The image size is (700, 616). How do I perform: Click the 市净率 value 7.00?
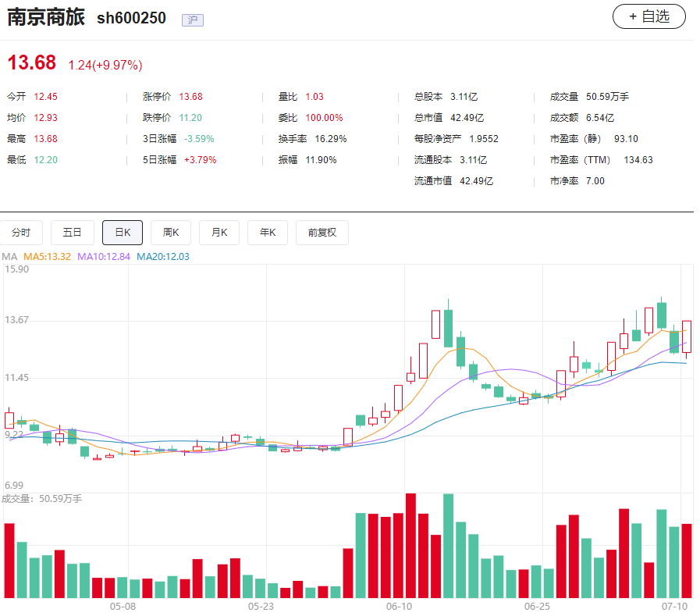point(595,180)
